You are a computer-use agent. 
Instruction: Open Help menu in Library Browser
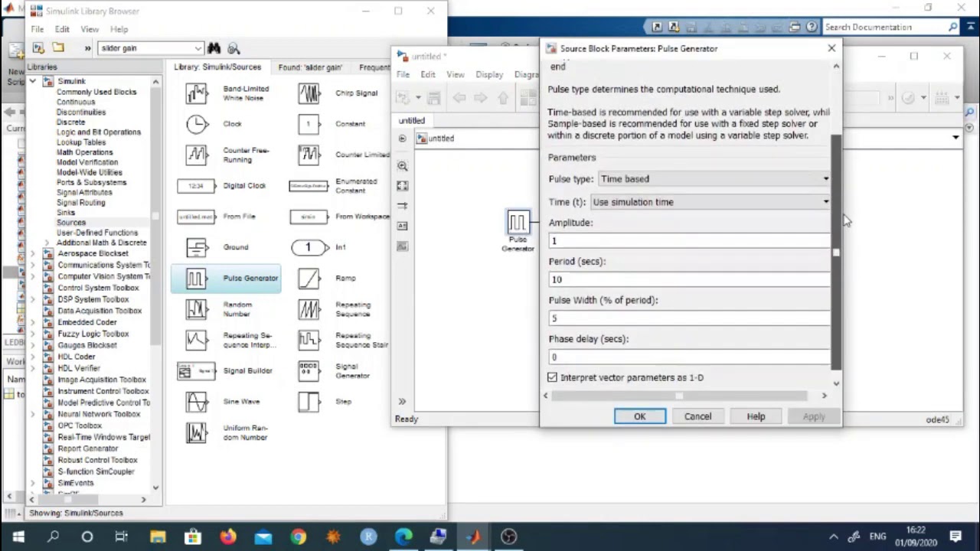tap(119, 29)
